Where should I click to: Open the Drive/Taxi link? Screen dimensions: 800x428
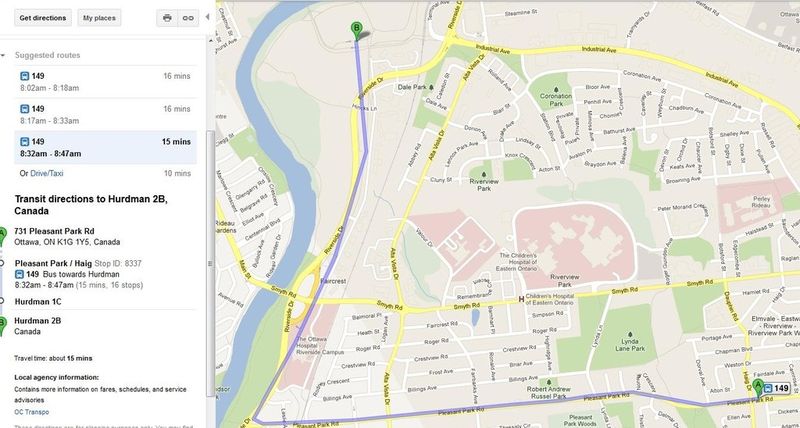tap(47, 173)
